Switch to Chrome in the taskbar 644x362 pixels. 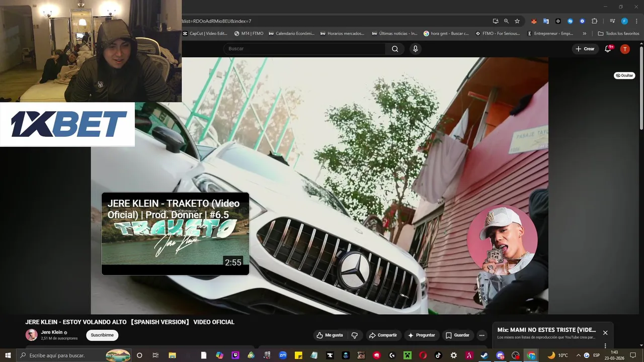tap(531, 355)
